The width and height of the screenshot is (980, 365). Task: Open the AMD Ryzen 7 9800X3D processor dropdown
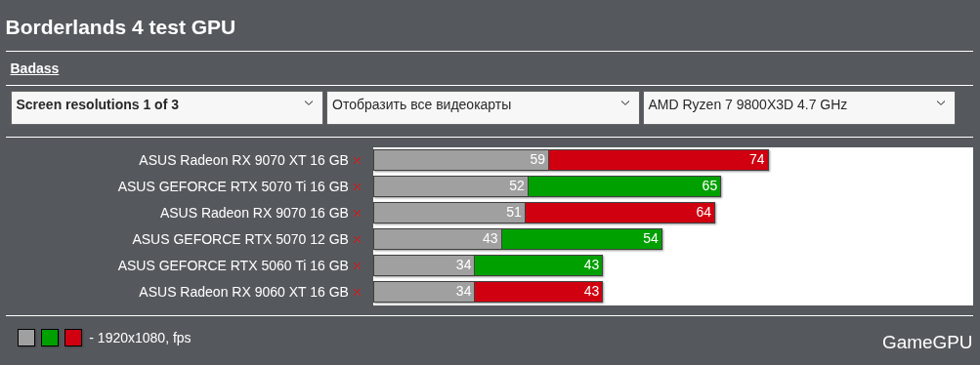[x=798, y=107]
